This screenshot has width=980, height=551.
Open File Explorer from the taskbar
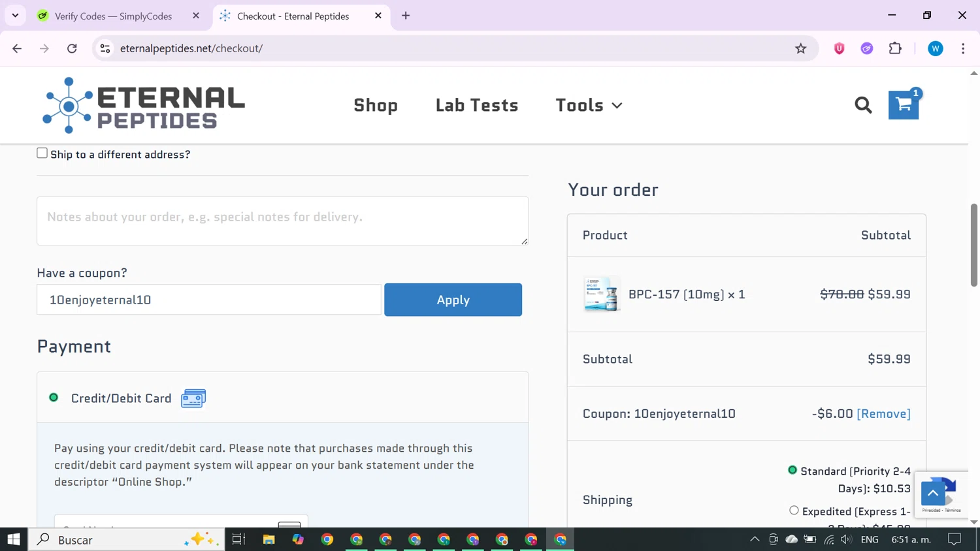(269, 539)
